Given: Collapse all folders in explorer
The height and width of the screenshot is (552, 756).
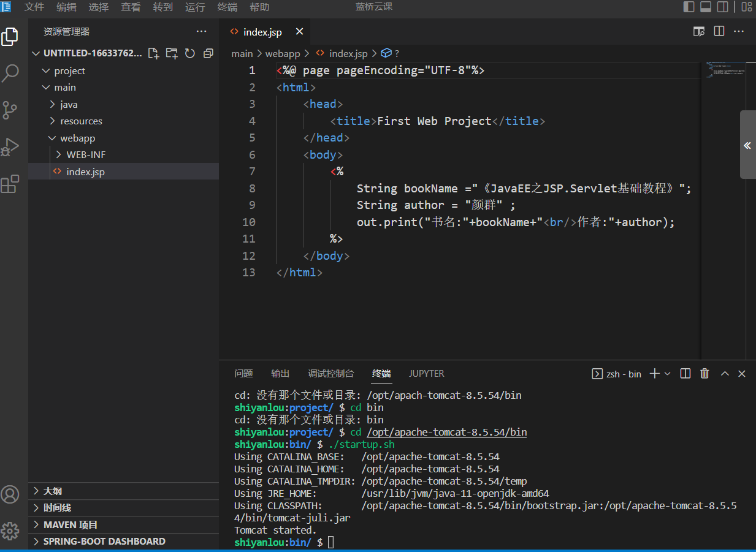Looking at the screenshot, I should 208,53.
